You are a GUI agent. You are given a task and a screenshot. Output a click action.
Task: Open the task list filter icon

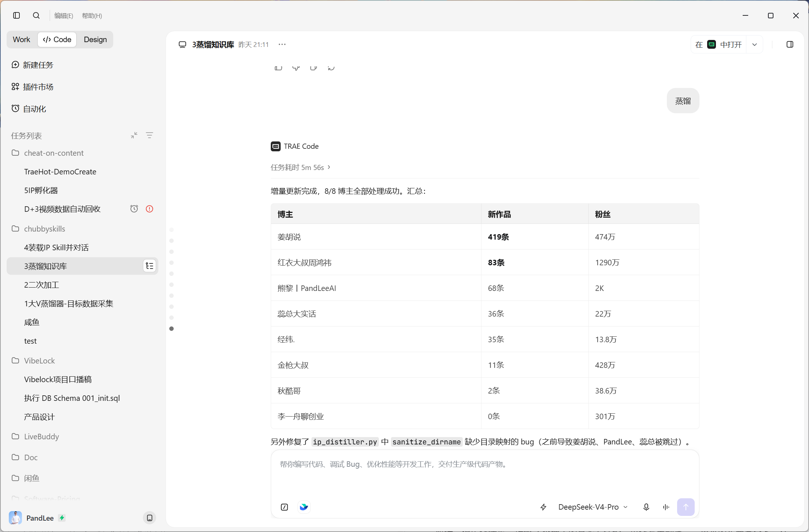point(149,136)
